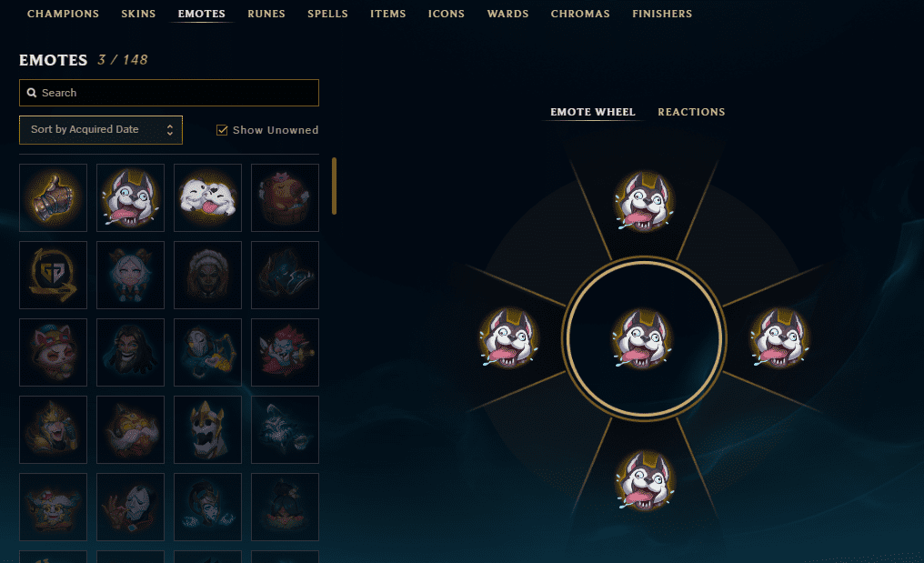This screenshot has height=563, width=924.
Task: Select the thumbs up gauntlet emote
Action: click(53, 197)
